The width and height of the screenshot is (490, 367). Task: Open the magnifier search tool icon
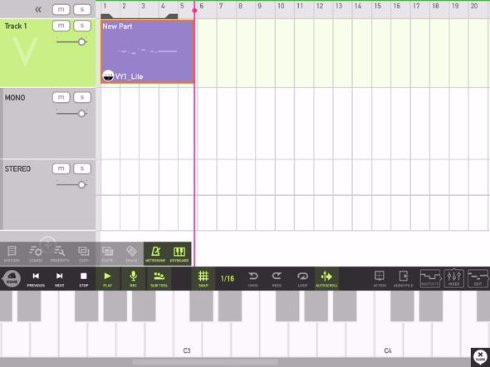coord(60,254)
